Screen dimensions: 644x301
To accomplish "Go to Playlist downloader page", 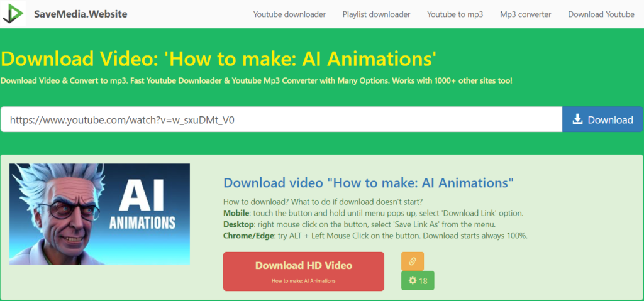I will 376,14.
